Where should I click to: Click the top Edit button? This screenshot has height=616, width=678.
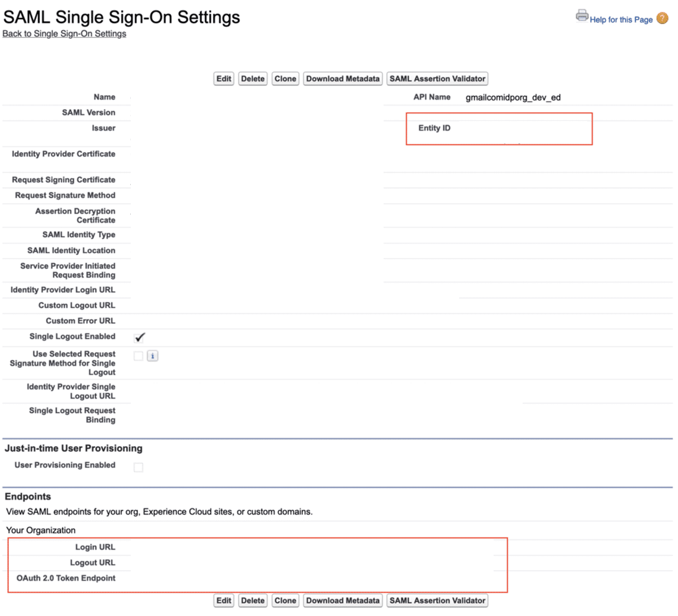point(223,78)
